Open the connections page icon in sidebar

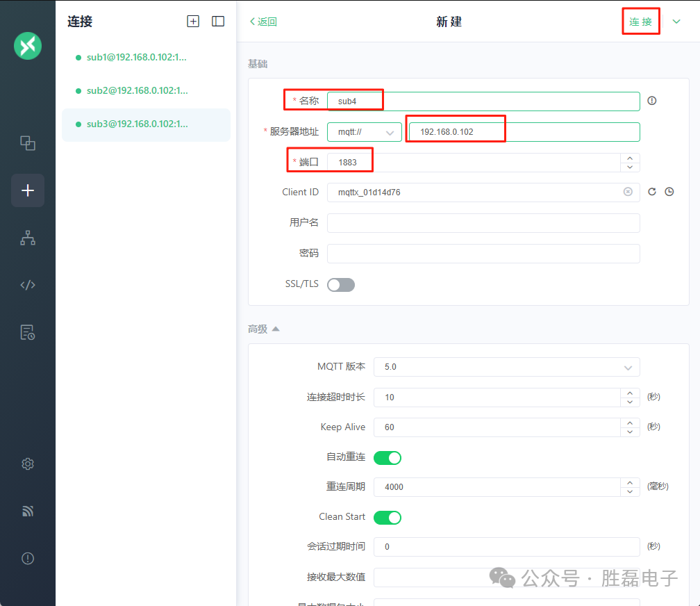click(28, 143)
